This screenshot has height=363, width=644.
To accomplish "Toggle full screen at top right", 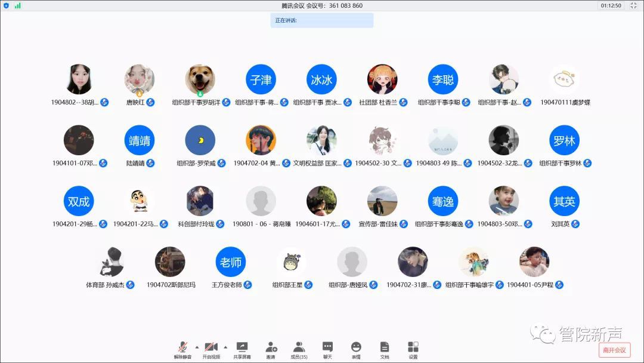I will [633, 5].
